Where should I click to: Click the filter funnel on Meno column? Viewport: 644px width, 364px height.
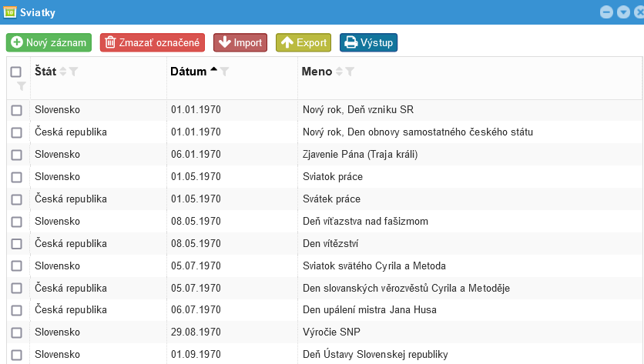[350, 72]
